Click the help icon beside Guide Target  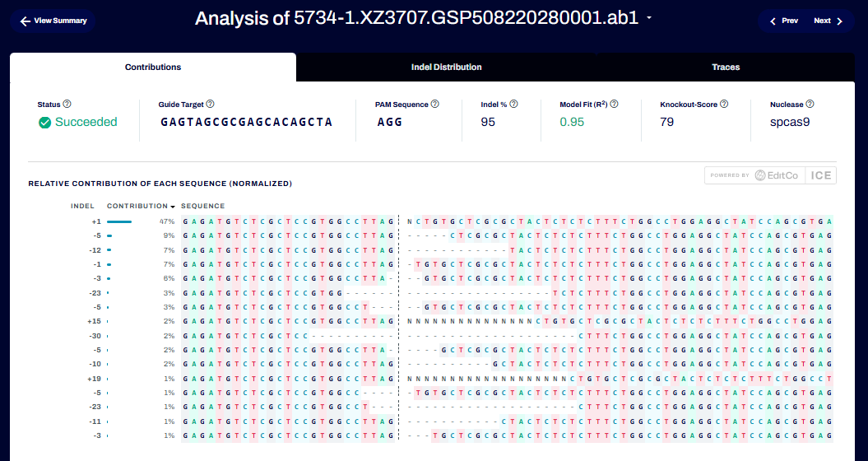pos(211,105)
